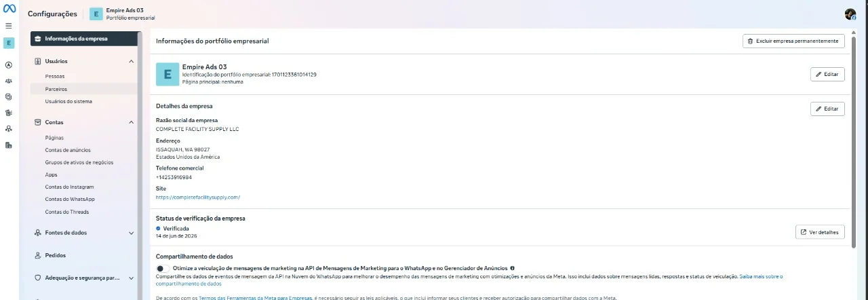Open the completefacilitysupply.com site link
The height and width of the screenshot is (300, 868).
[x=198, y=198]
